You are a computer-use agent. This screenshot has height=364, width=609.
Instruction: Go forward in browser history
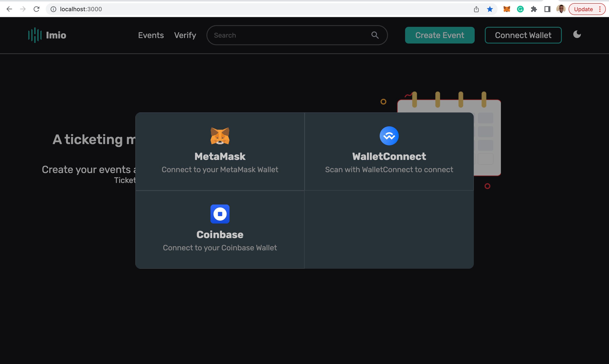coord(23,9)
